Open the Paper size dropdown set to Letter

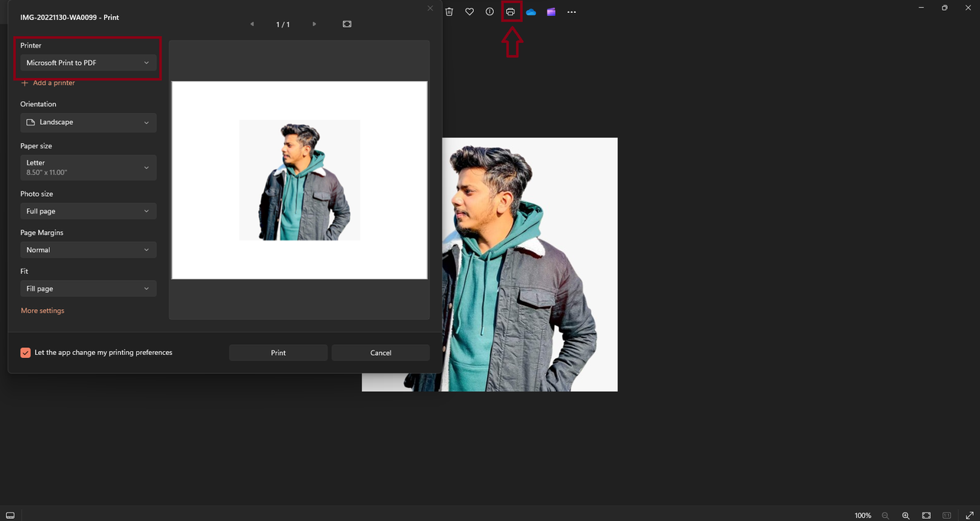point(89,168)
